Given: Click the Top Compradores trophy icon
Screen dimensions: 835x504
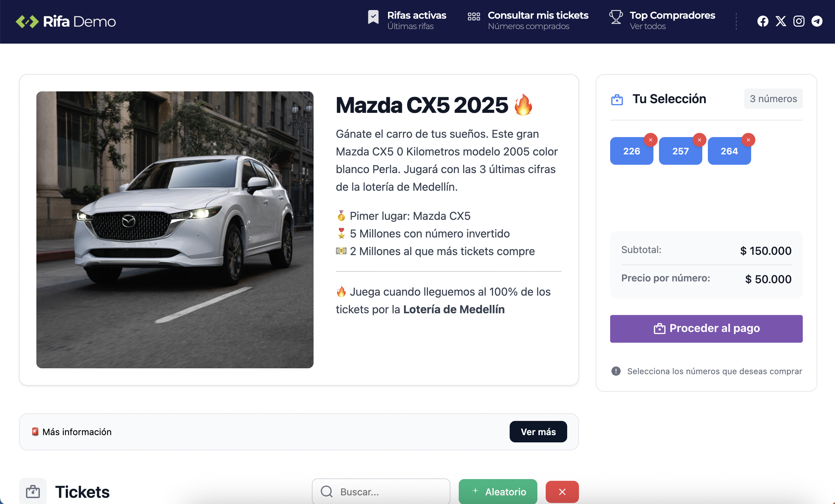Looking at the screenshot, I should coord(616,17).
